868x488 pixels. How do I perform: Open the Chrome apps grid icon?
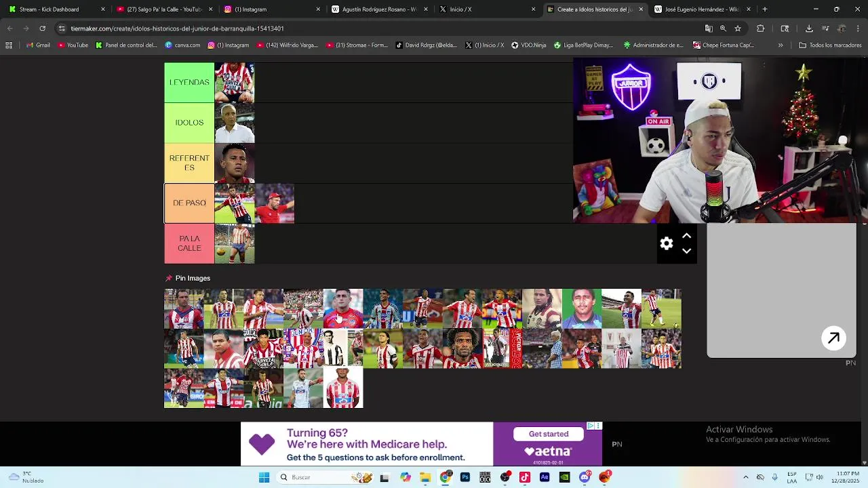9,45
